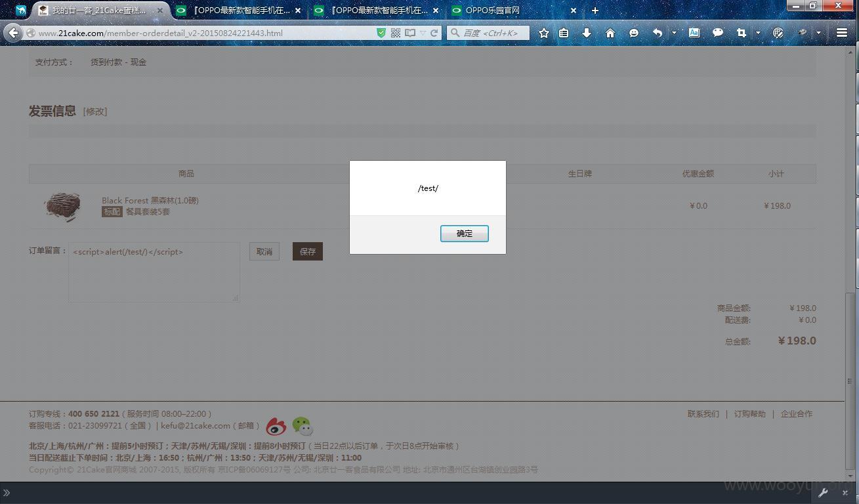
Task: Click the 标配 tag under product name
Action: (x=112, y=212)
